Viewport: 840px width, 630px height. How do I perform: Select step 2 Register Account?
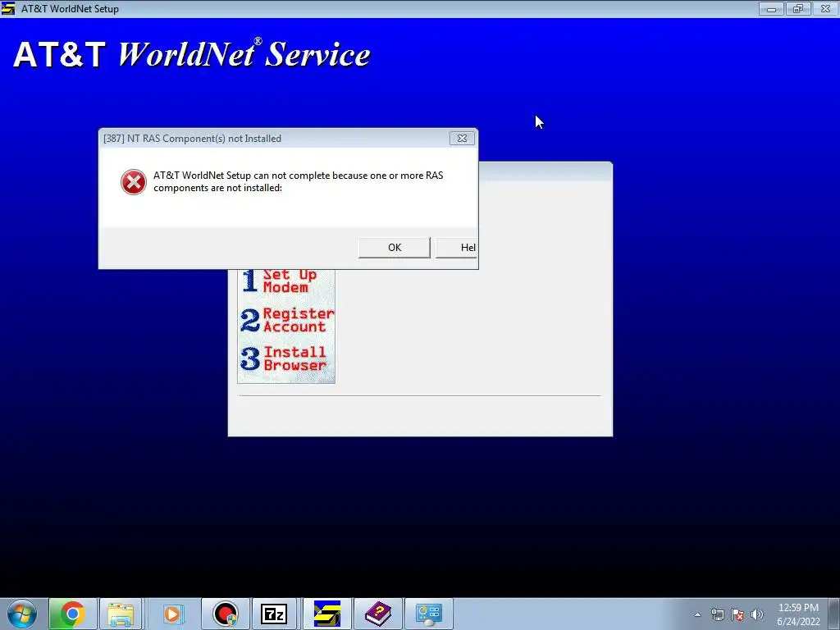pos(286,320)
